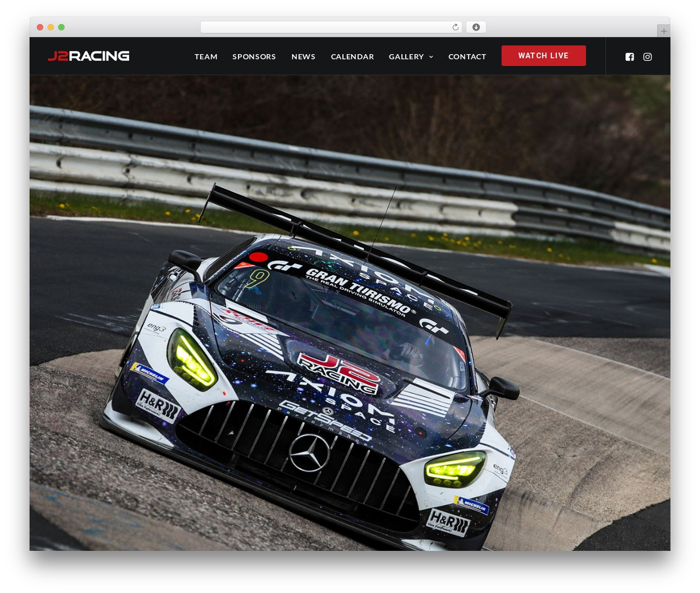This screenshot has height=593, width=700.
Task: Navigate to the Contact page
Action: [x=467, y=56]
